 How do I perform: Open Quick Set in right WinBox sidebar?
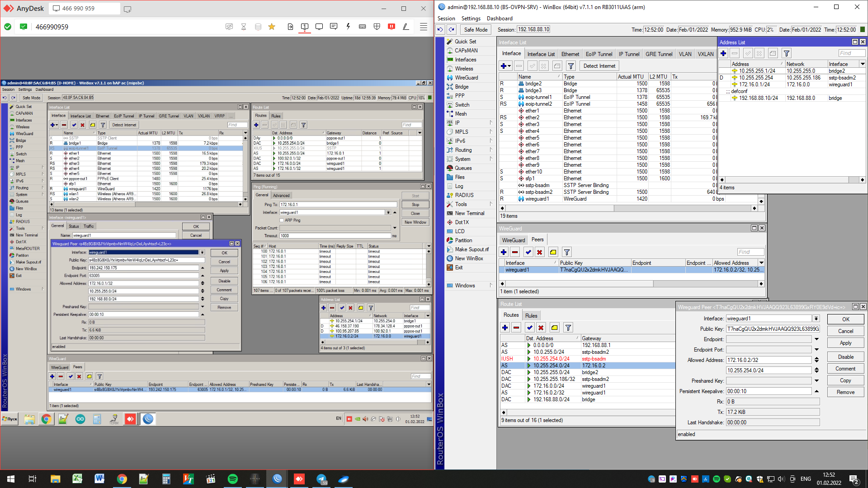[465, 42]
